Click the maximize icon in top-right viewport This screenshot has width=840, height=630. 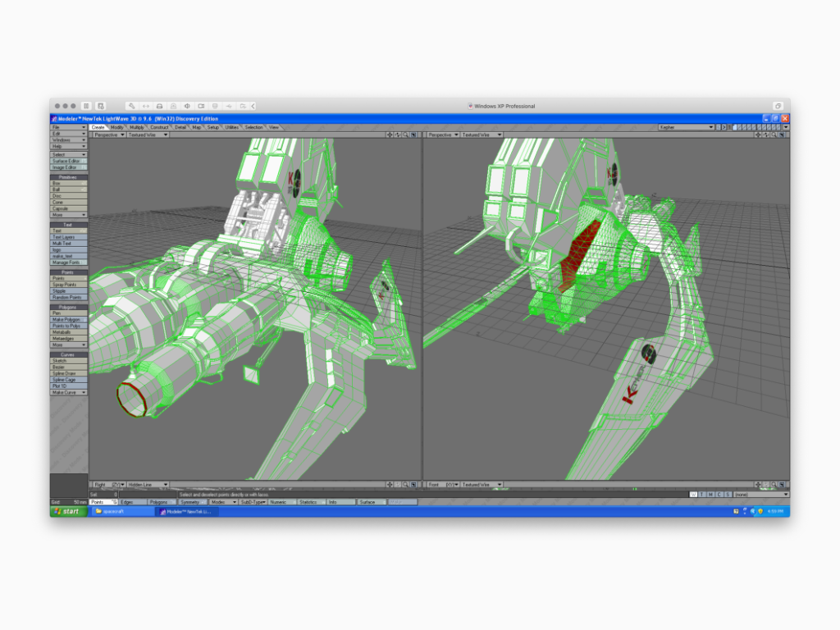click(x=782, y=135)
